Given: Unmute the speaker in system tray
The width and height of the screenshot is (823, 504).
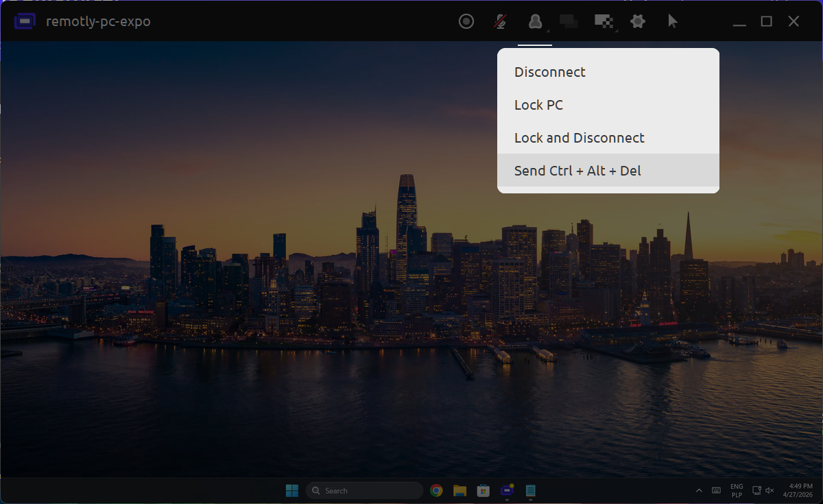Looking at the screenshot, I should (770, 490).
